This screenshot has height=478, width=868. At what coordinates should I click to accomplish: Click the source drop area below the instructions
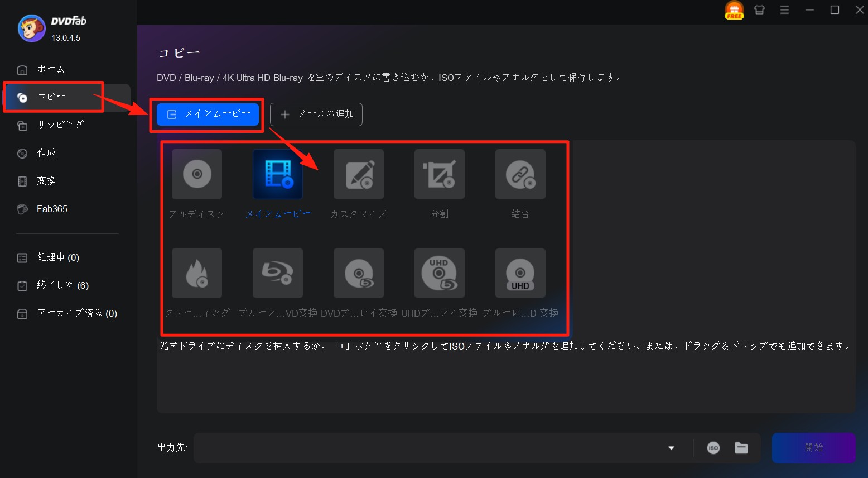(505, 383)
